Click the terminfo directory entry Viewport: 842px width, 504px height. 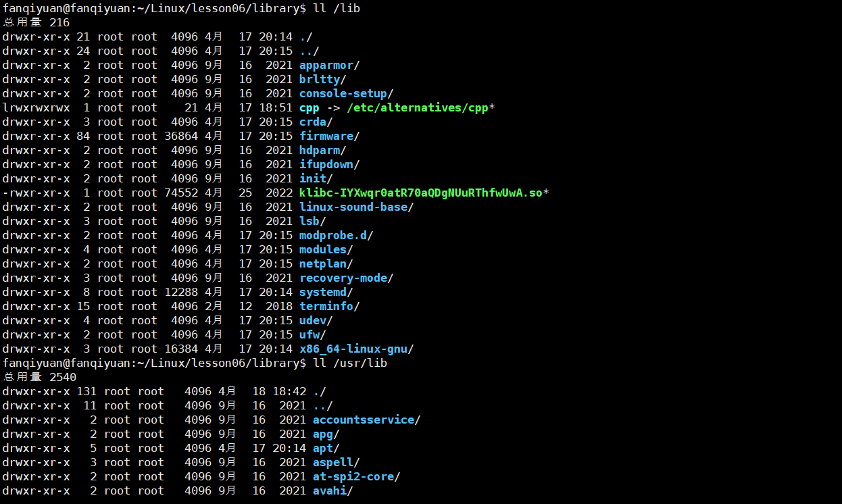point(326,307)
